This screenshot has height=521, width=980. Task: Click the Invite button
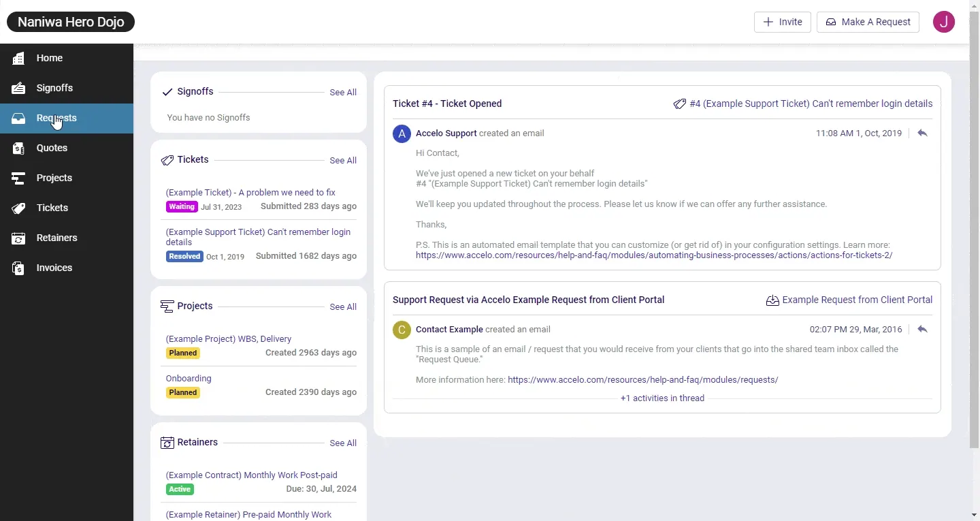(783, 22)
